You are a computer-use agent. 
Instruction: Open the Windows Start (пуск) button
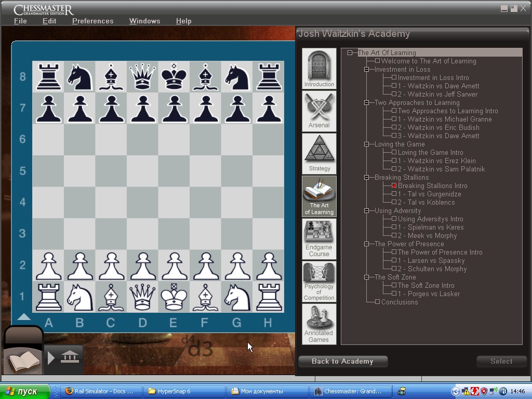[25, 391]
